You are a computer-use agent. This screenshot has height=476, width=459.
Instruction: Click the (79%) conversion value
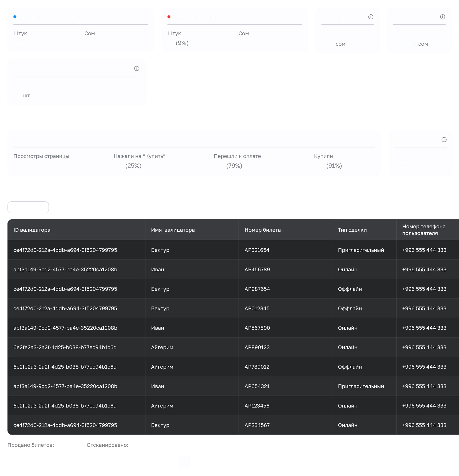[234, 166]
